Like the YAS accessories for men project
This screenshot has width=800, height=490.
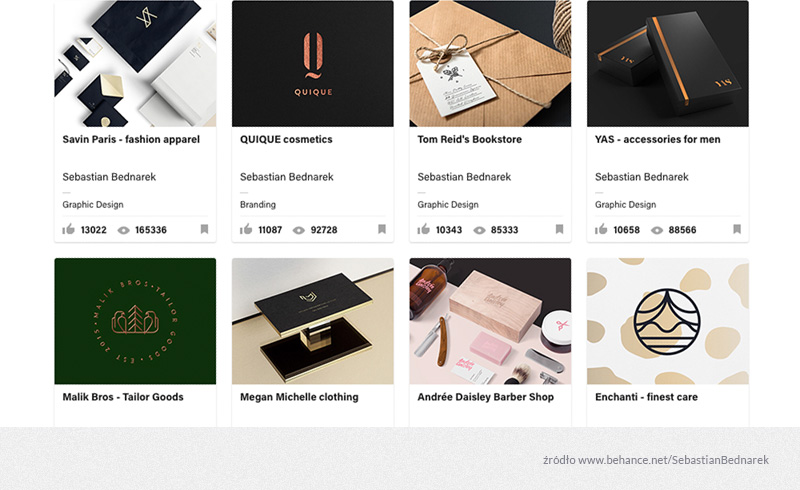click(x=601, y=229)
